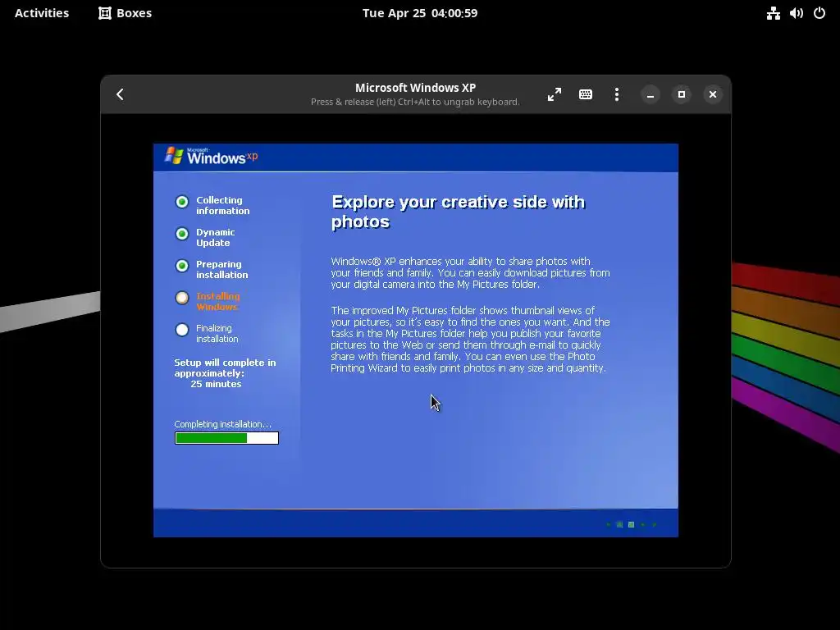Click the Ctrl+Alt ungrab keyboard hint

pos(415,102)
